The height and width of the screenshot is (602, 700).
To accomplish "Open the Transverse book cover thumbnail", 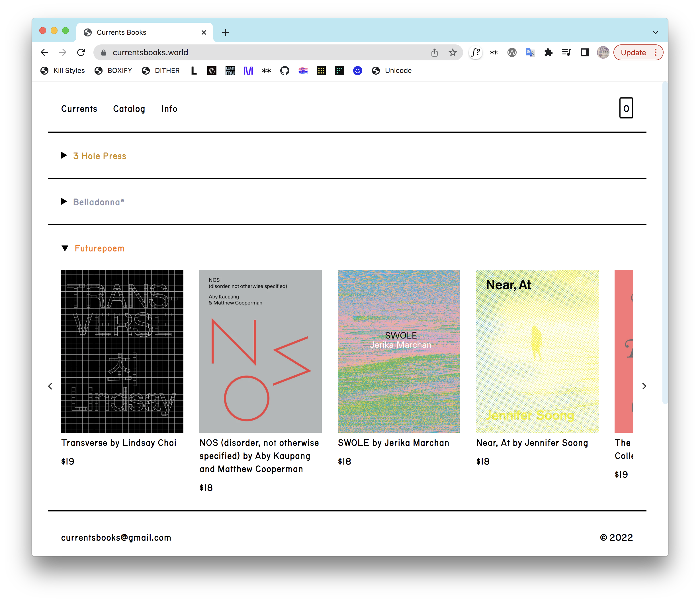I will 122,351.
